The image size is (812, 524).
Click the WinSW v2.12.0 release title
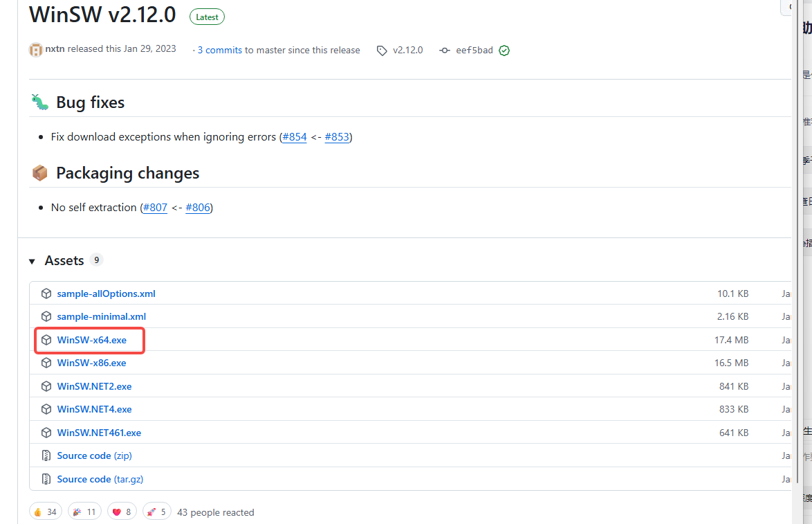coord(102,15)
